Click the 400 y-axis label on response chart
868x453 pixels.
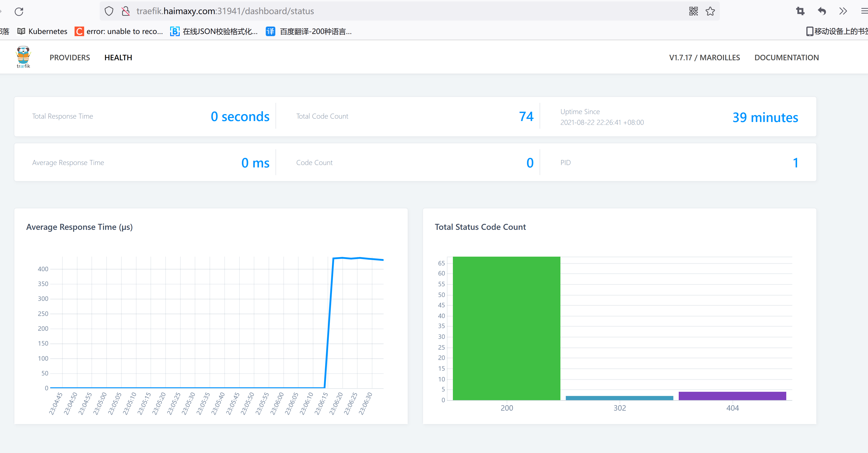point(43,269)
